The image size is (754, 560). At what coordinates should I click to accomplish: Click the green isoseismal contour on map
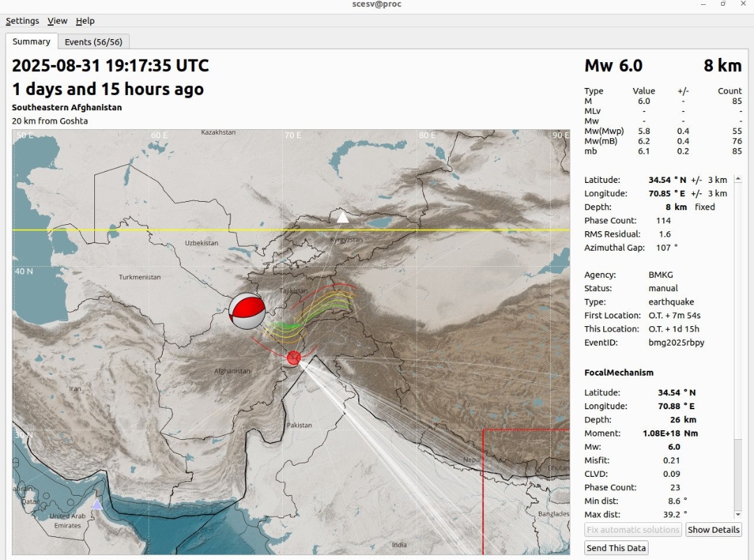tap(288, 325)
